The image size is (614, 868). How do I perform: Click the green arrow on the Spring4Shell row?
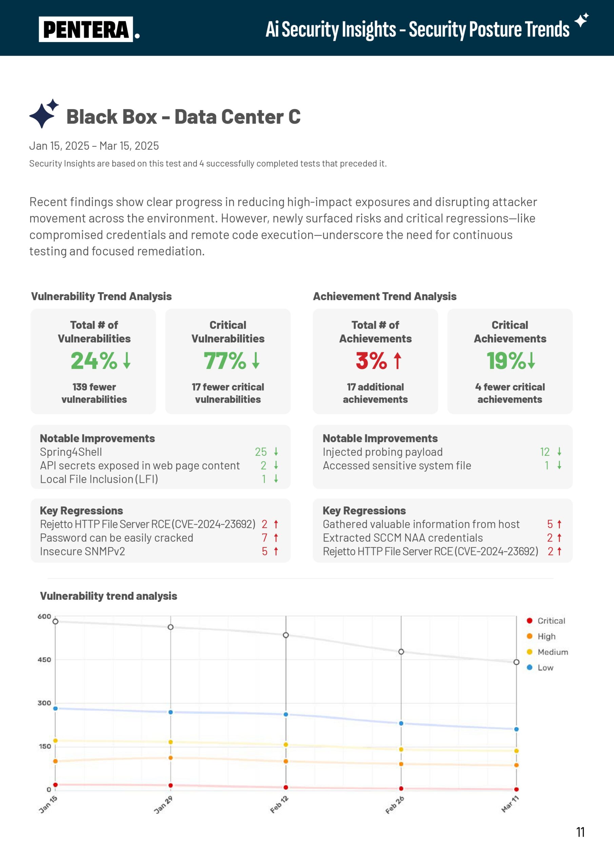pyautogui.click(x=276, y=451)
